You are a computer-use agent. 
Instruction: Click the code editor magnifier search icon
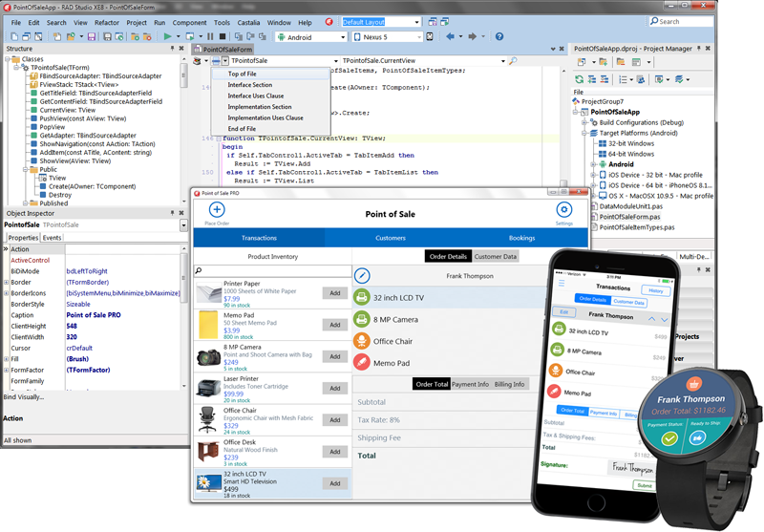tap(513, 61)
